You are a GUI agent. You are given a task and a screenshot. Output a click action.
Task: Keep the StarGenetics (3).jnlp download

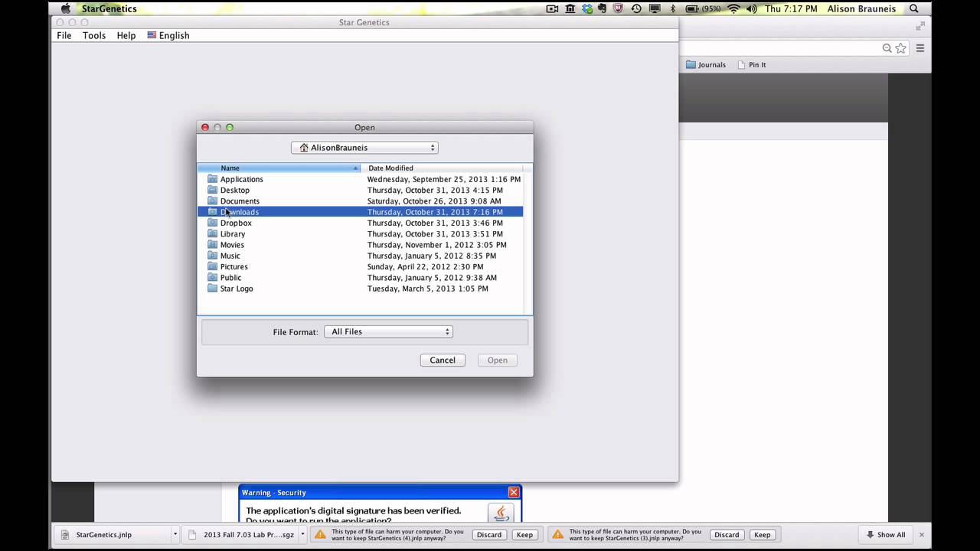pos(762,535)
